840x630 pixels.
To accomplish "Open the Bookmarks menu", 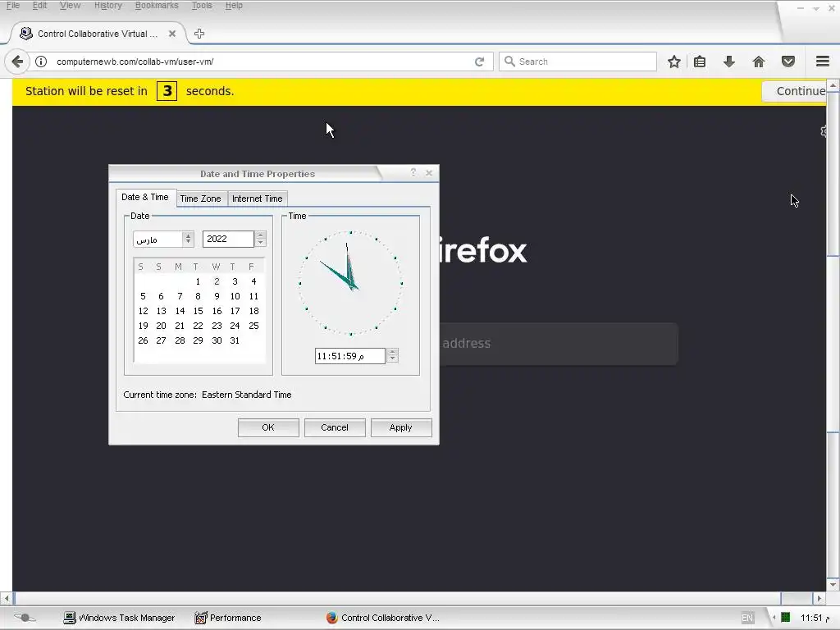I will click(x=157, y=6).
